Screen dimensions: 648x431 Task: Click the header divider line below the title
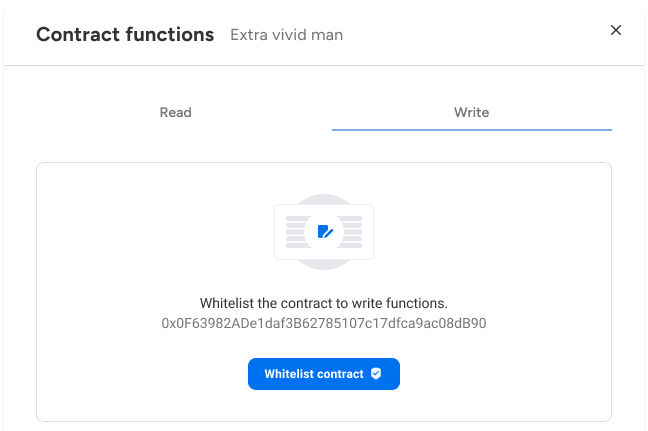click(x=324, y=65)
